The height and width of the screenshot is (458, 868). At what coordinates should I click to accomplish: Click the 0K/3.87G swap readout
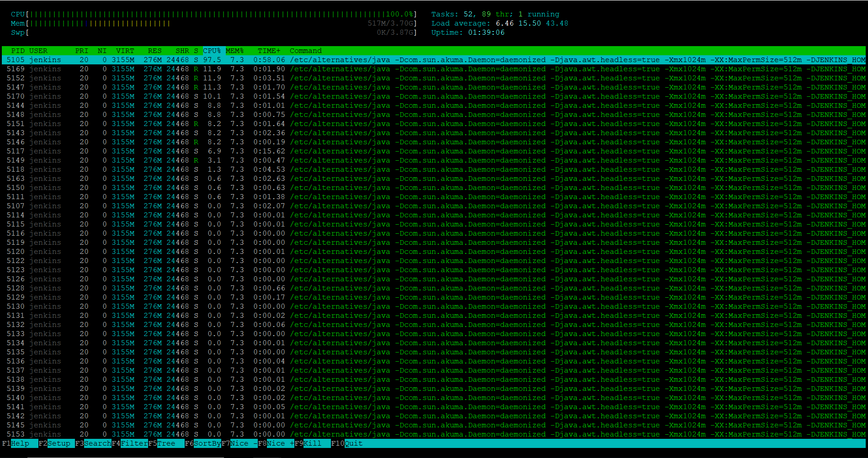pyautogui.click(x=395, y=32)
